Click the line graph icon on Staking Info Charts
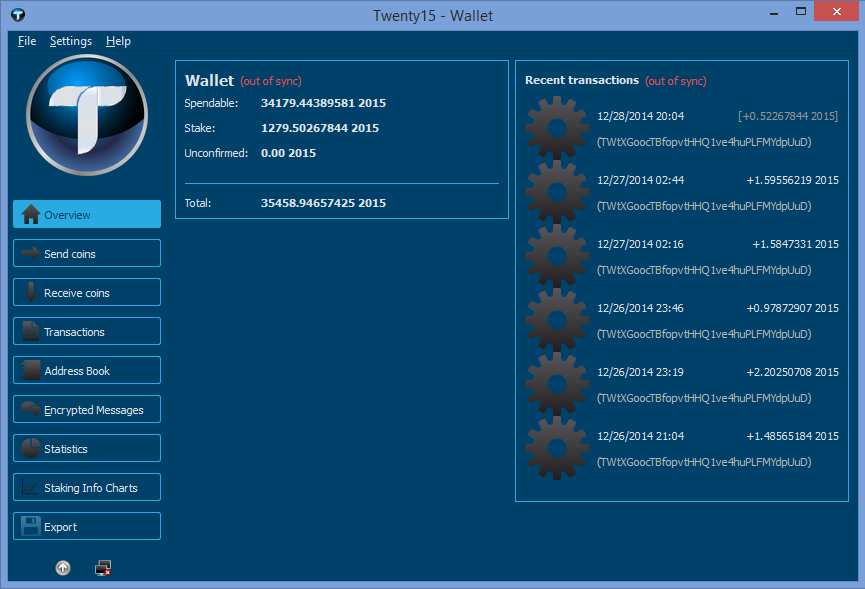The image size is (865, 589). [x=30, y=487]
